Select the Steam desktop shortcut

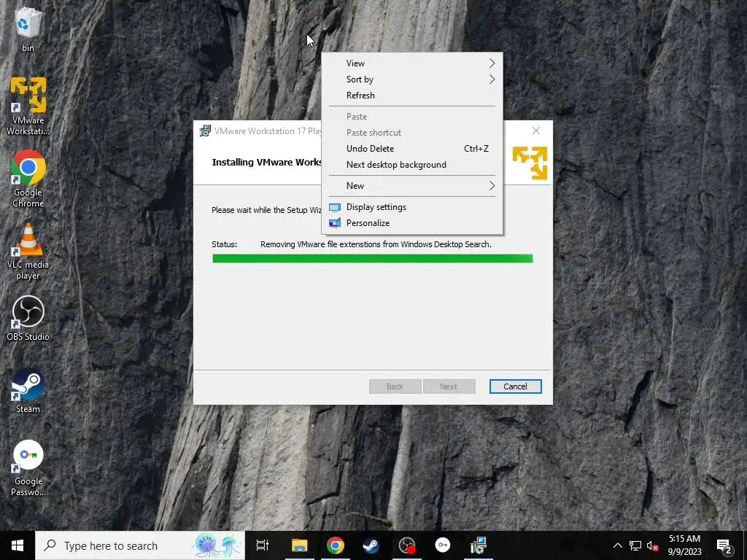coord(28,391)
